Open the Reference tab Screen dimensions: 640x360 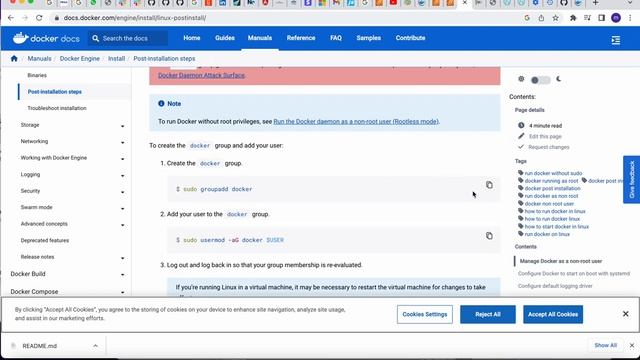coord(301,38)
